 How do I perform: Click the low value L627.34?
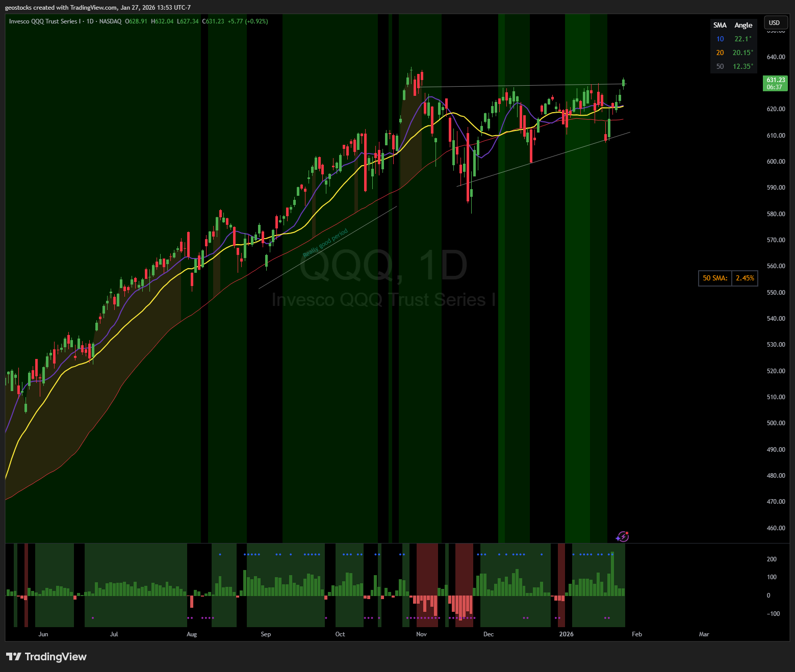pos(188,21)
